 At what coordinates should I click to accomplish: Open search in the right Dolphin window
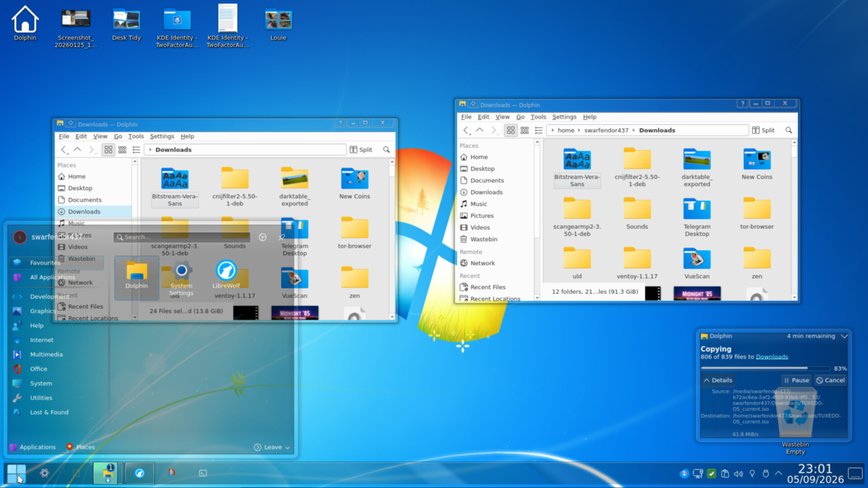tap(788, 130)
